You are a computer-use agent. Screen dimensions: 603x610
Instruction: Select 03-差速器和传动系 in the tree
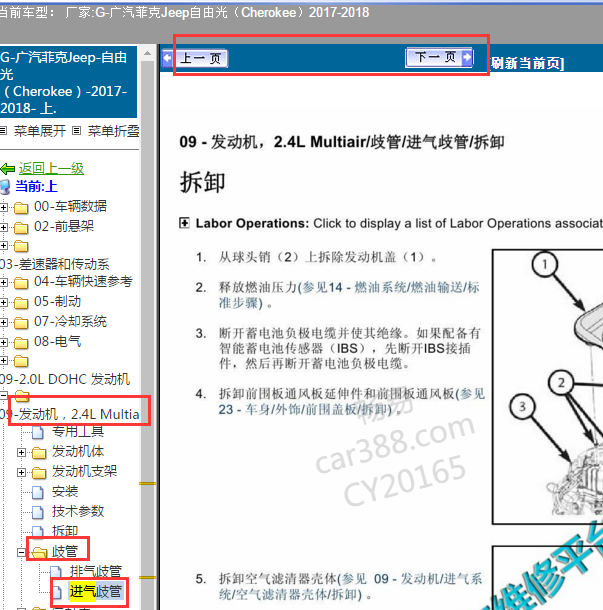pyautogui.click(x=55, y=265)
